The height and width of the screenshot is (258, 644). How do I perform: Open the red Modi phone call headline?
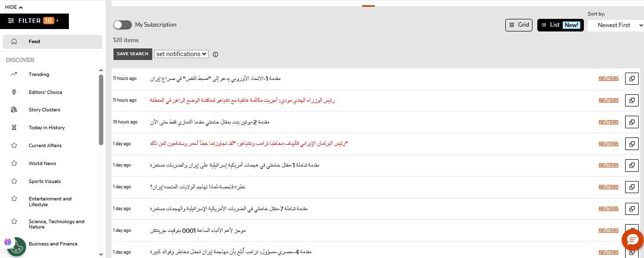pos(242,100)
